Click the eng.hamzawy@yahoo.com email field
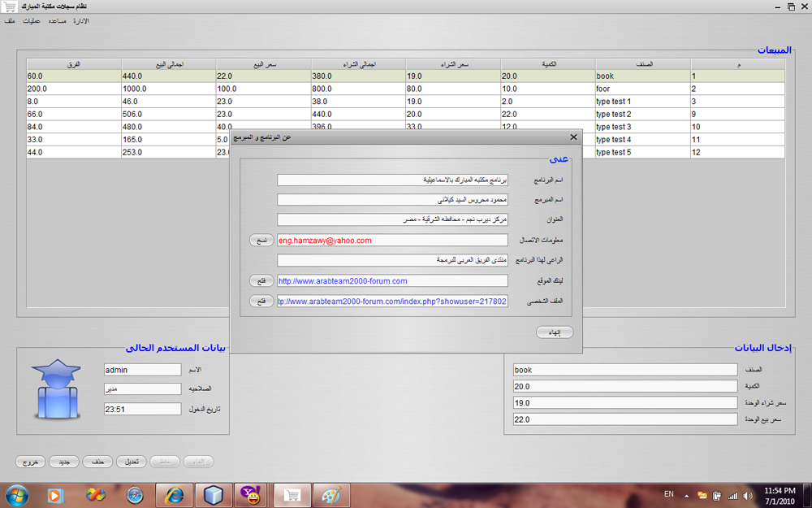 click(392, 240)
